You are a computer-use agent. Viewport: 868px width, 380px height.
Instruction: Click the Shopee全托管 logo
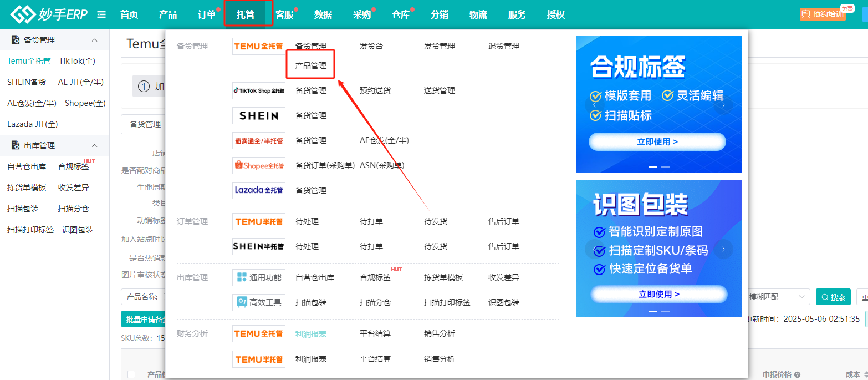click(x=259, y=165)
